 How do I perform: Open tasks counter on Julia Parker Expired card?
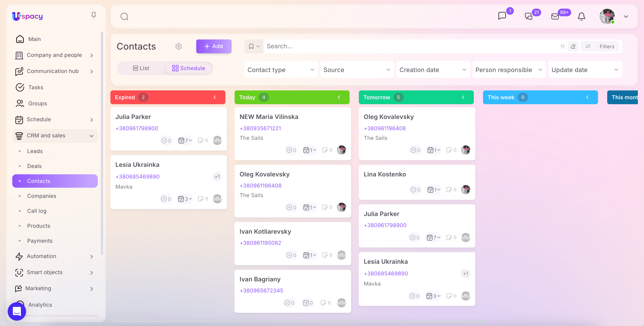pos(166,140)
